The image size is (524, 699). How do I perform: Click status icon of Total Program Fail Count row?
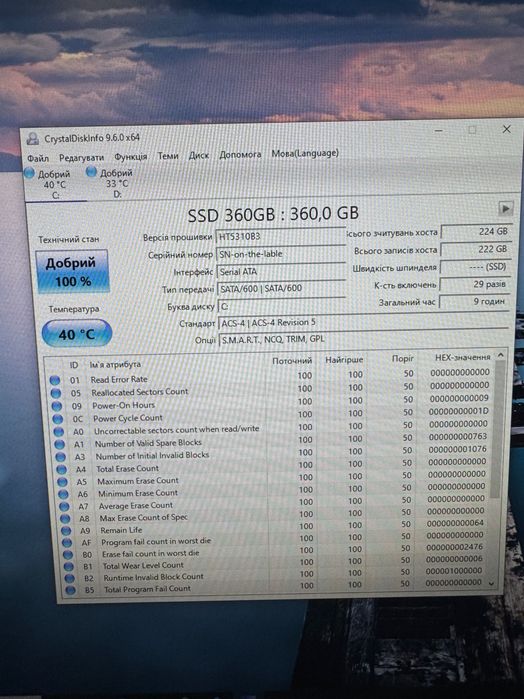(70, 590)
